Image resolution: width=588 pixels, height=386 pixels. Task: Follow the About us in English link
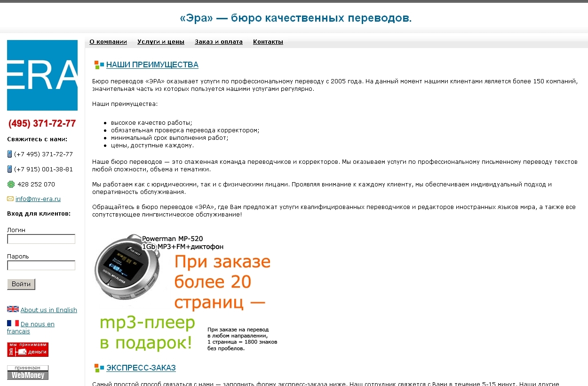click(48, 310)
